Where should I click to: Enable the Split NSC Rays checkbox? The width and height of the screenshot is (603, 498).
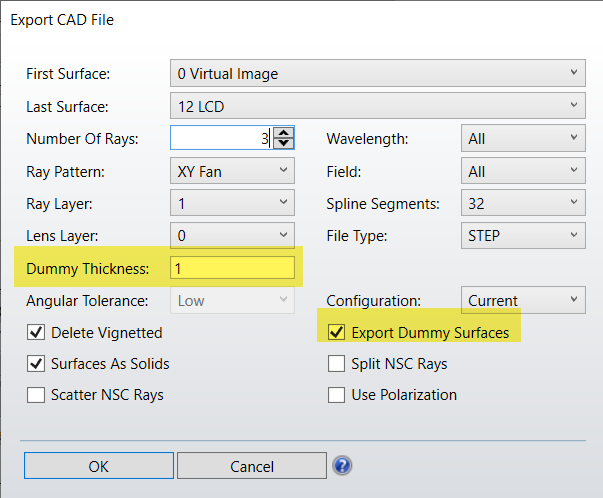tap(336, 364)
